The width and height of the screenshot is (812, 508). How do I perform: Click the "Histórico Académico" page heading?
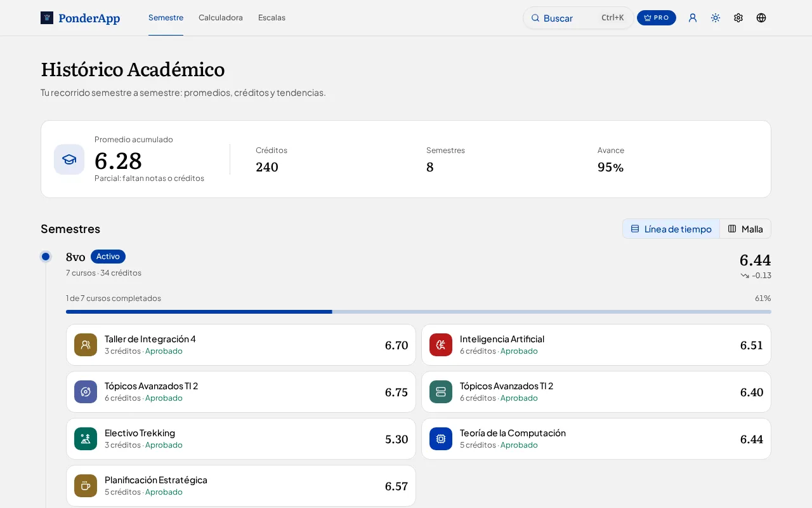click(133, 69)
